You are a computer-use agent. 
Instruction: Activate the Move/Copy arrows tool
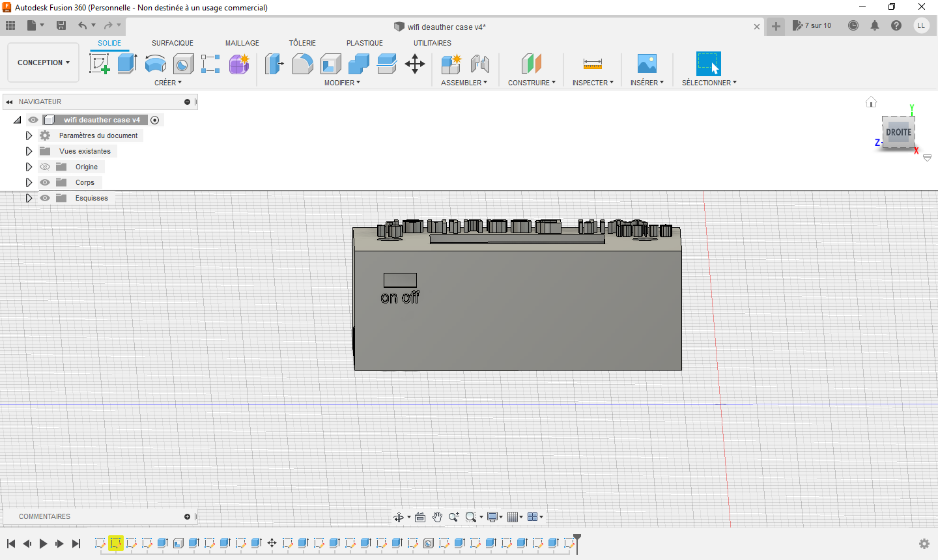click(x=415, y=64)
